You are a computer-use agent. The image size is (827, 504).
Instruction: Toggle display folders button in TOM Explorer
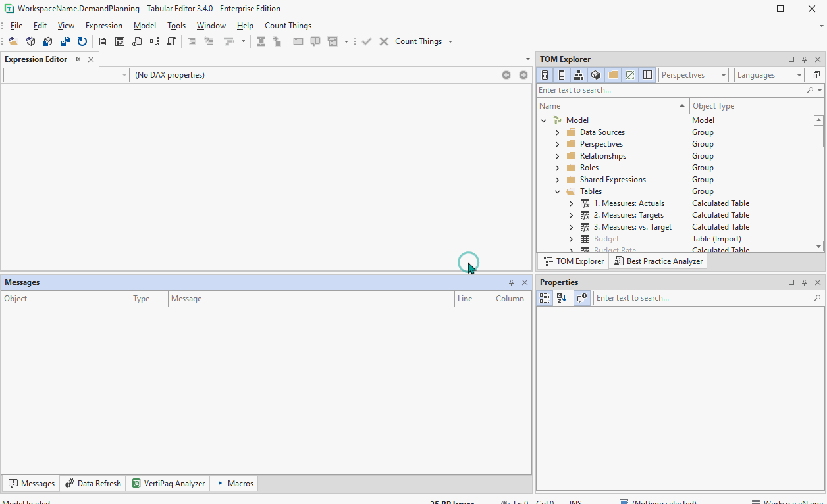coord(613,75)
